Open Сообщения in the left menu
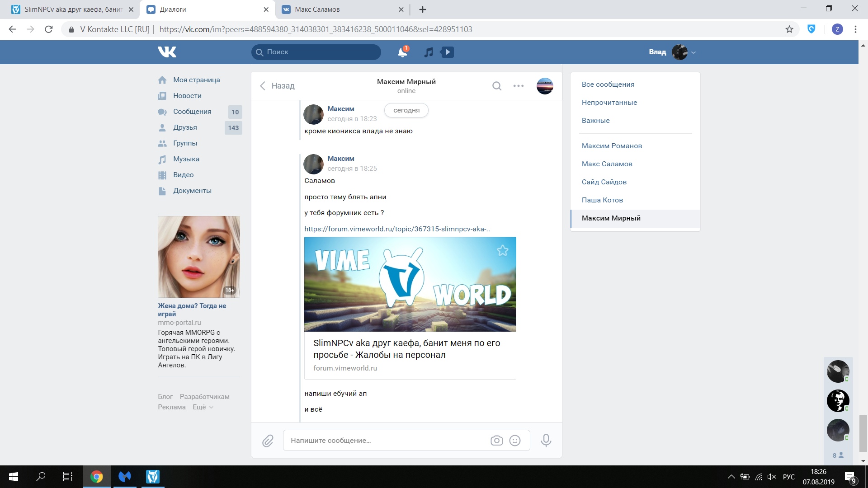 point(192,112)
